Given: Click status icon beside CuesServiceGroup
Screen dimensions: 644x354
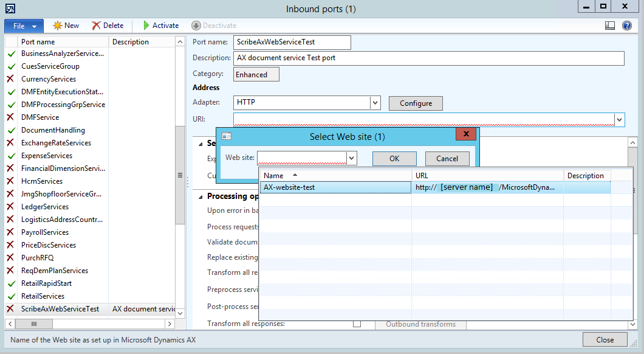Looking at the screenshot, I should click(12, 66).
